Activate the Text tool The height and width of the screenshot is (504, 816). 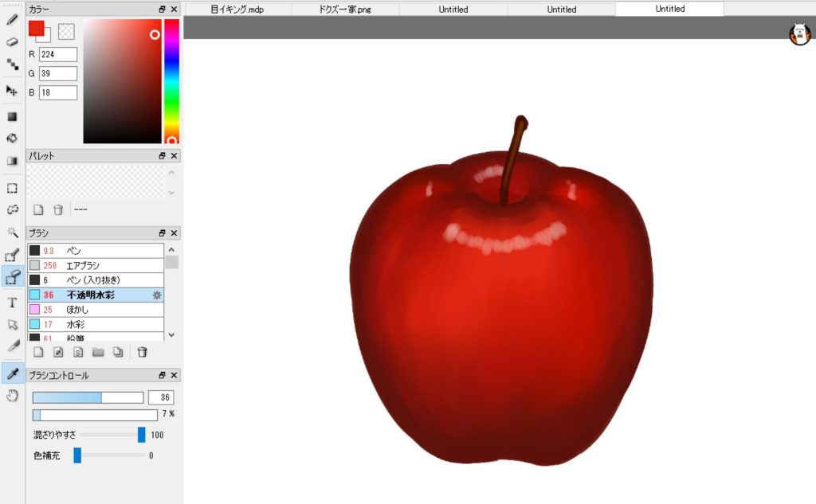(x=12, y=303)
